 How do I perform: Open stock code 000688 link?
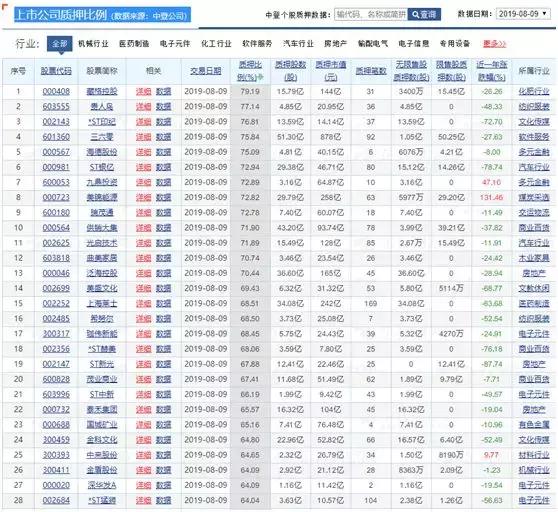[x=56, y=424]
